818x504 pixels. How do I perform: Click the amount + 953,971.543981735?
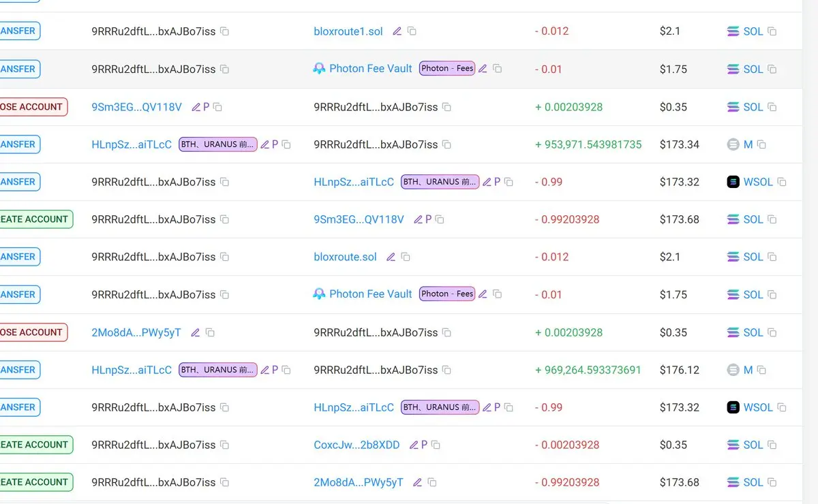(x=588, y=144)
